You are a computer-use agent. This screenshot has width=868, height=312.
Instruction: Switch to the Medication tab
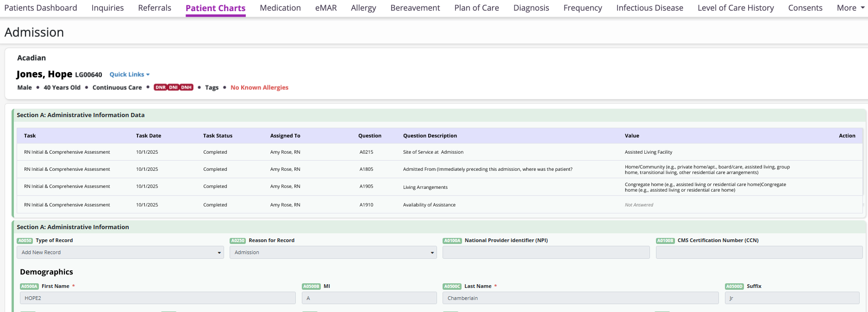tap(280, 8)
